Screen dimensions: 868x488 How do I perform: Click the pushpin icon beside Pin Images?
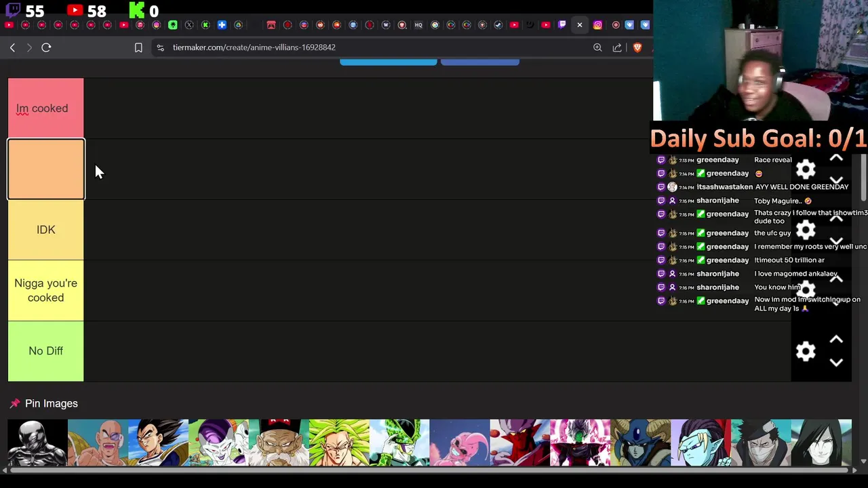[x=15, y=403]
